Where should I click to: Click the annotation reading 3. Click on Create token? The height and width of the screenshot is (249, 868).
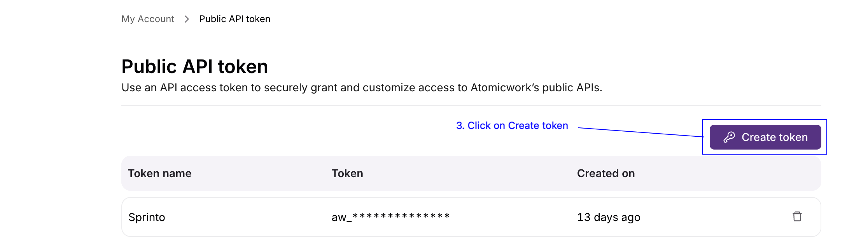point(511,125)
